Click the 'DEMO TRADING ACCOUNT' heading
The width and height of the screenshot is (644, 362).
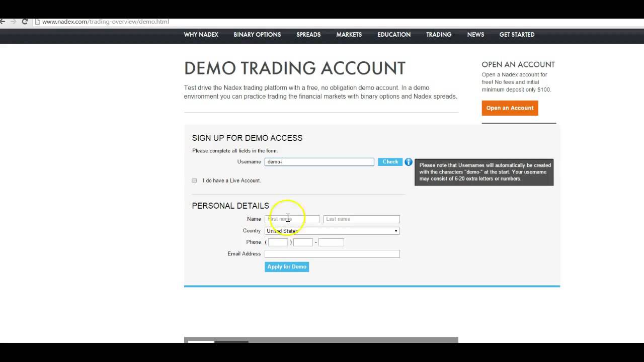tap(295, 68)
